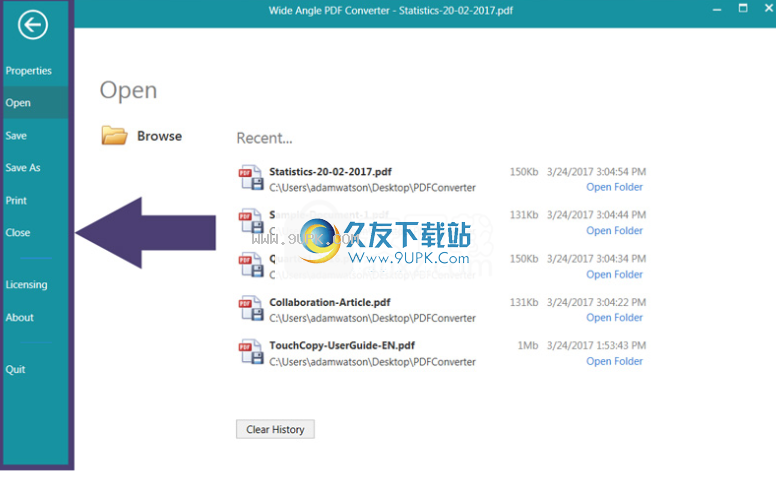Open the About page

click(20, 318)
